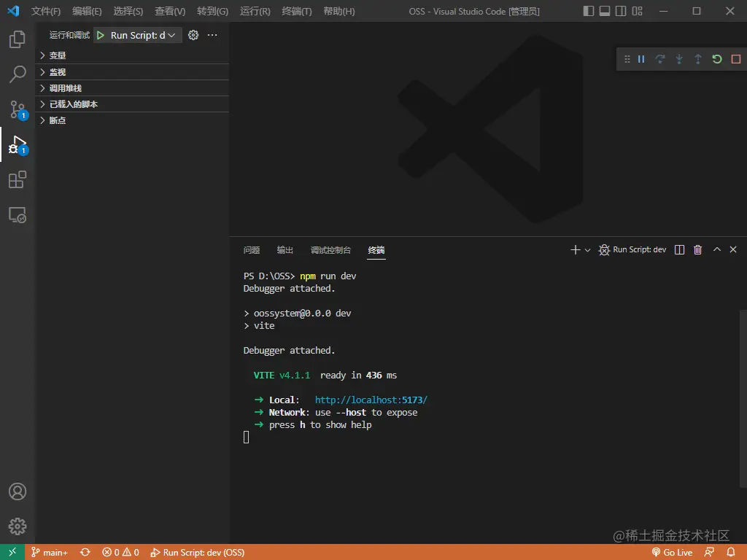
Task: Open the debug view more actions ellipsis
Action: click(x=212, y=35)
